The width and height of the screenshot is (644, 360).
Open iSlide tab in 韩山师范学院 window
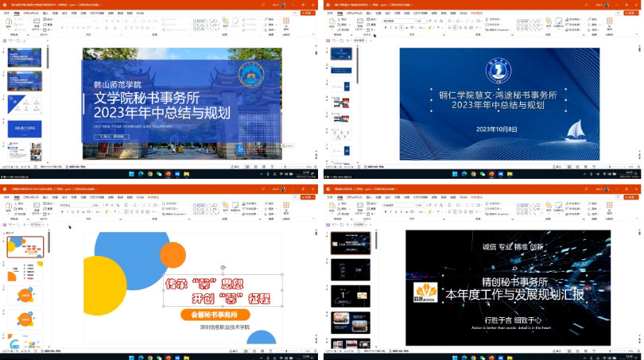tap(140, 14)
